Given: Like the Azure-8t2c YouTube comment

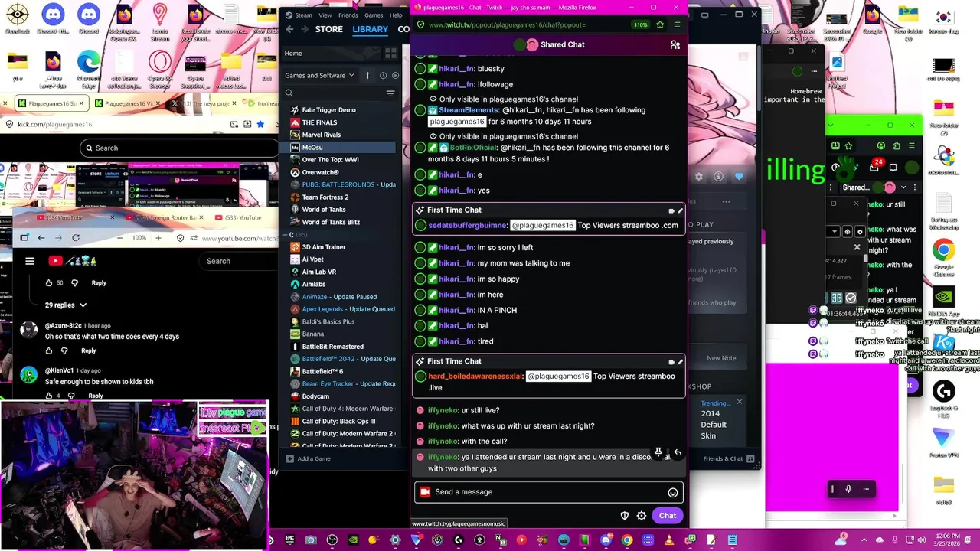Looking at the screenshot, I should pos(49,350).
